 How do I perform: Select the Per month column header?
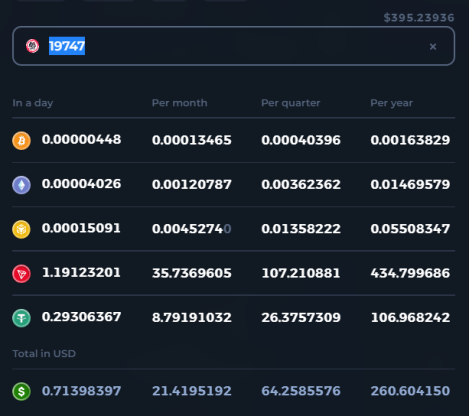[x=179, y=103]
